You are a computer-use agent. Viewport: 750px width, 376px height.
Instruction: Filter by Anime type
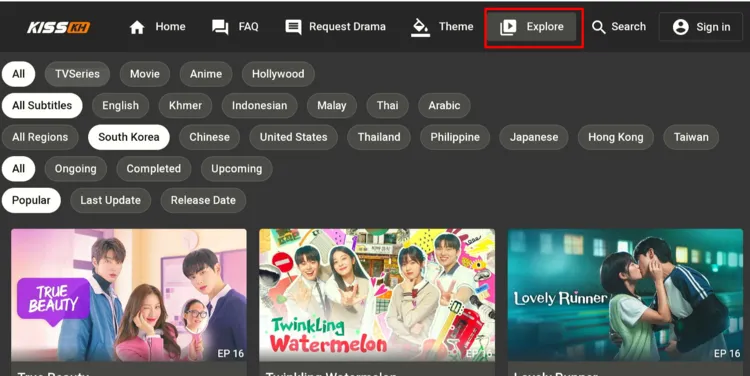(206, 74)
